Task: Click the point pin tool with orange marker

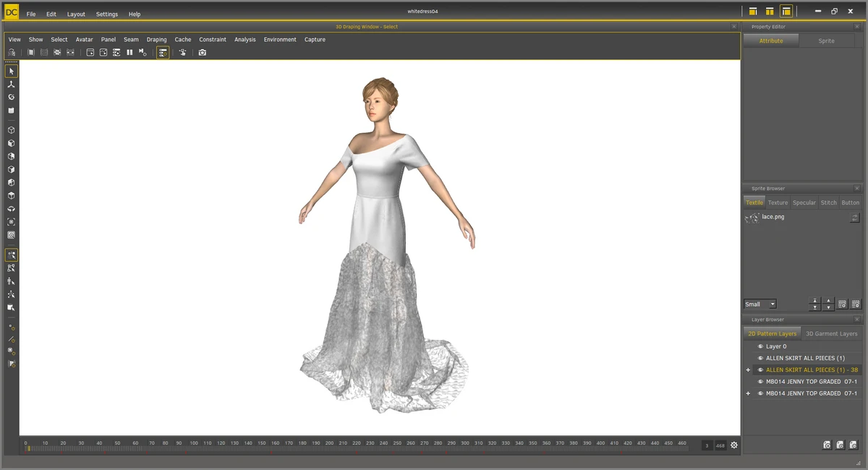Action: coord(12,328)
